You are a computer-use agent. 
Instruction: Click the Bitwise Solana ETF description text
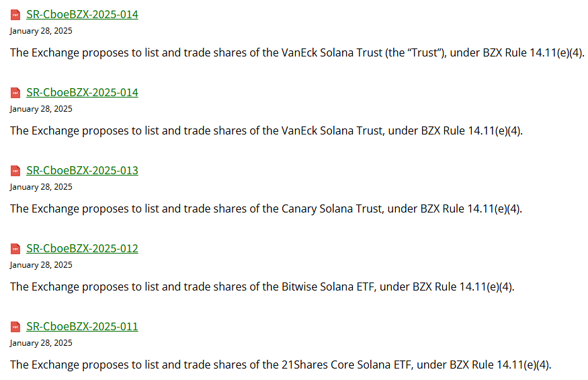262,287
